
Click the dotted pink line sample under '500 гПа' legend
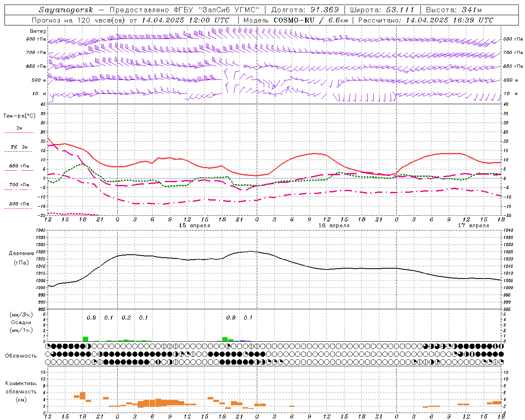18,208
